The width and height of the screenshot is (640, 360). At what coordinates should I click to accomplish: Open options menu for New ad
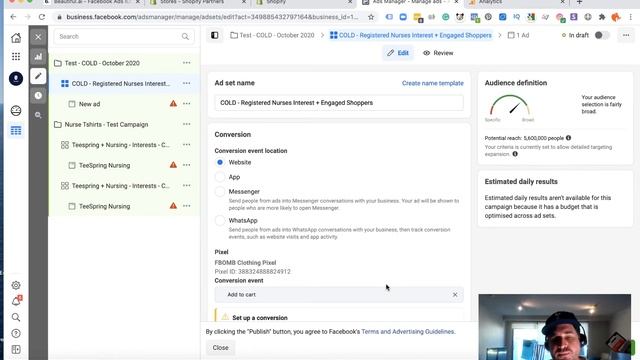click(187, 104)
